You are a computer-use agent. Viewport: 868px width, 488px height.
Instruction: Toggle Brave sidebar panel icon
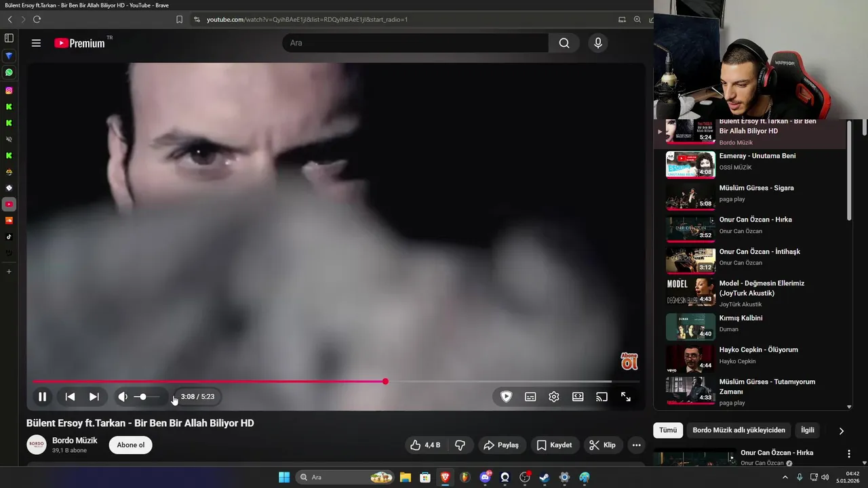pyautogui.click(x=9, y=38)
